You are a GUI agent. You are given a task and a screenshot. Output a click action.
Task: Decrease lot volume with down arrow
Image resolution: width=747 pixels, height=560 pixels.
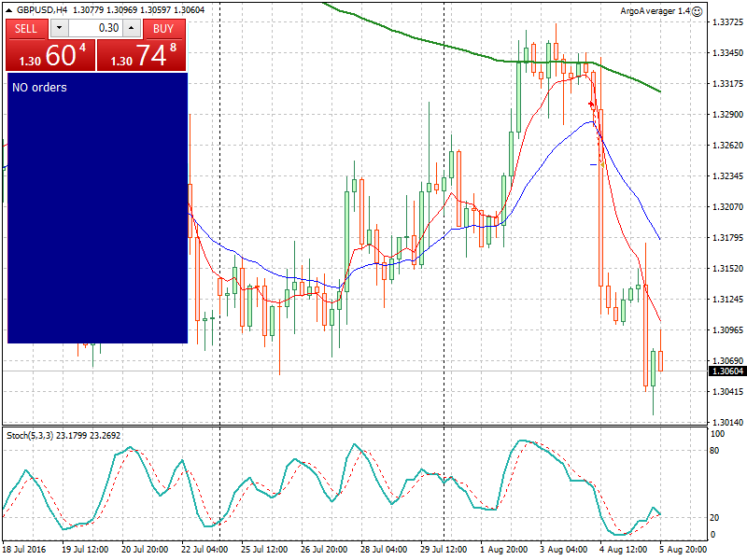pos(59,28)
